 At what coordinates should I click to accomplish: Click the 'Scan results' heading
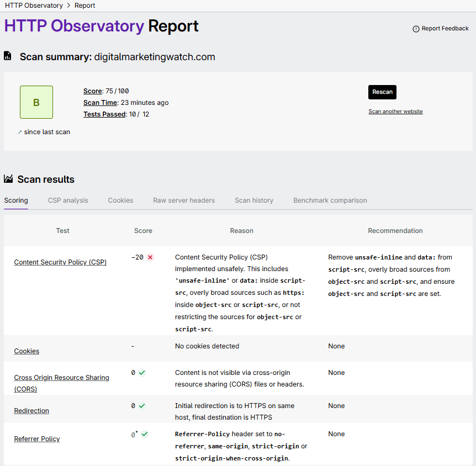click(46, 179)
